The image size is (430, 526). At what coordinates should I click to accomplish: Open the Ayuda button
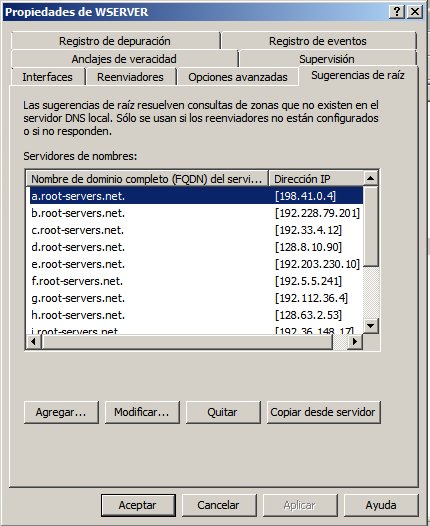point(381,505)
